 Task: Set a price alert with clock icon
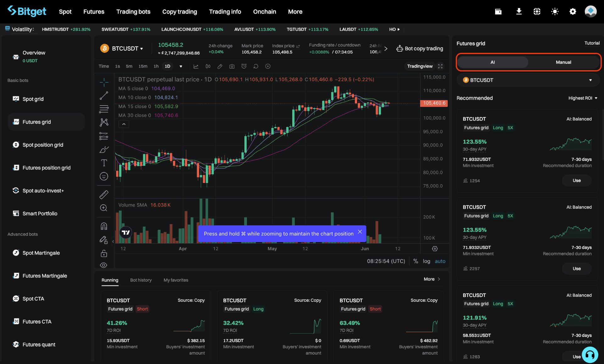[244, 66]
